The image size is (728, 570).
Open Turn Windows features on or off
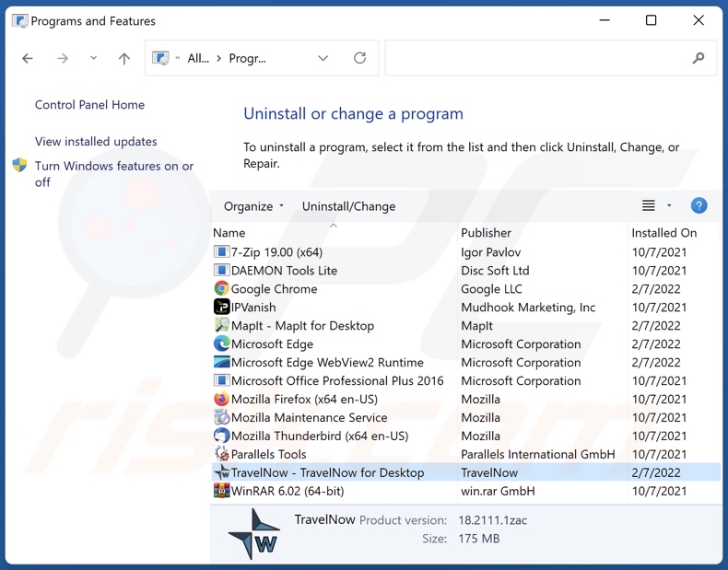[x=114, y=174]
